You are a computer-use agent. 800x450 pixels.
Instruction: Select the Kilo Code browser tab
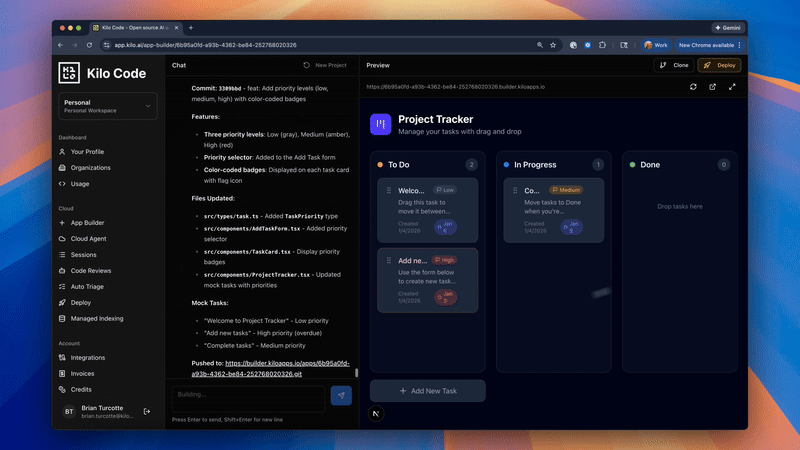tap(136, 28)
